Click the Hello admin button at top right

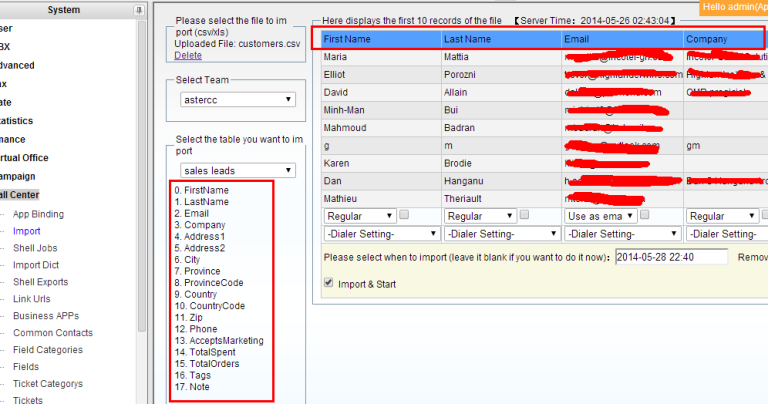point(734,7)
